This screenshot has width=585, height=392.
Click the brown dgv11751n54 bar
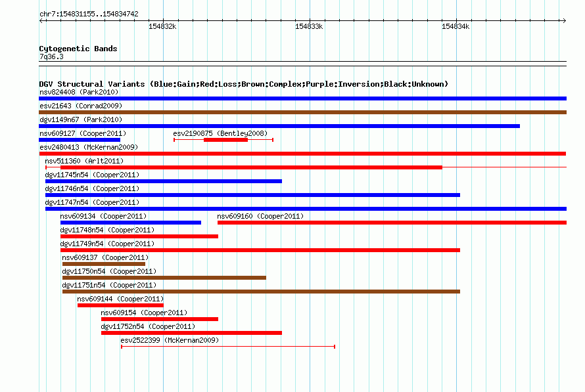pos(261,292)
